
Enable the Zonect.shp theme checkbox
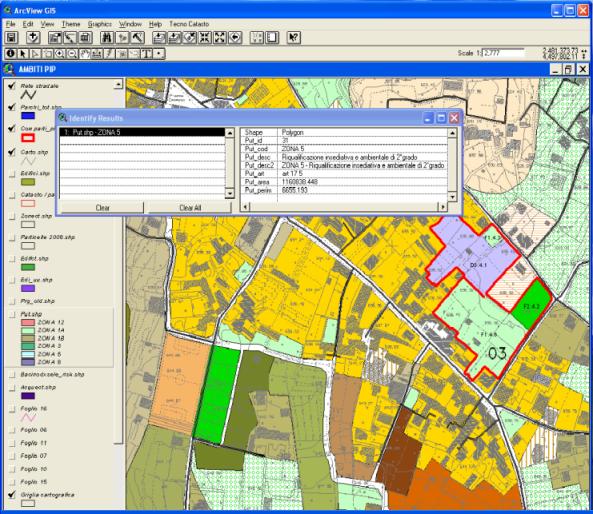point(12,216)
